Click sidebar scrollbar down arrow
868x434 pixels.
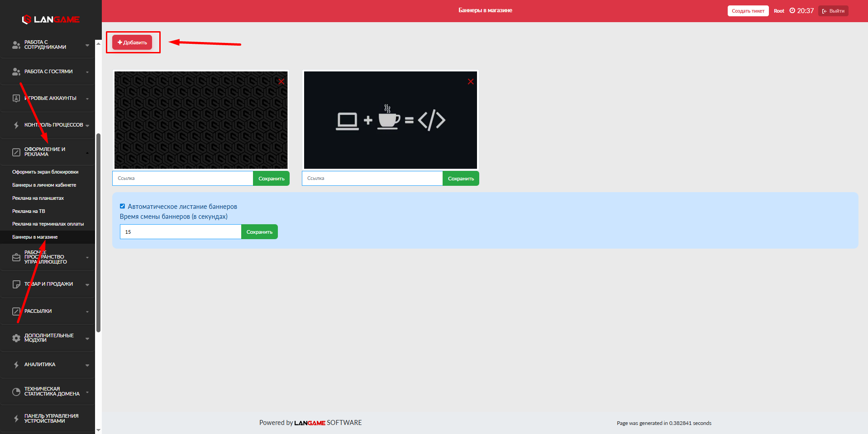[x=98, y=430]
